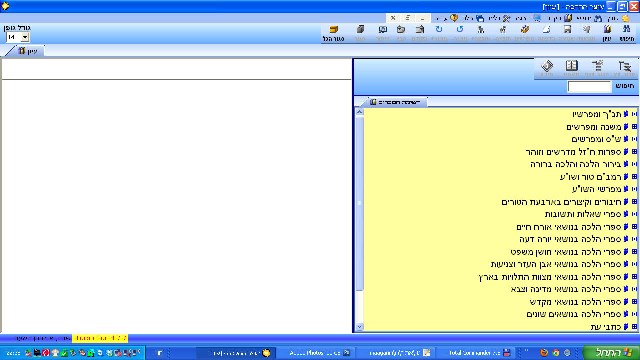Select the book list tab above tree
The width and height of the screenshot is (640, 360).
(395, 102)
